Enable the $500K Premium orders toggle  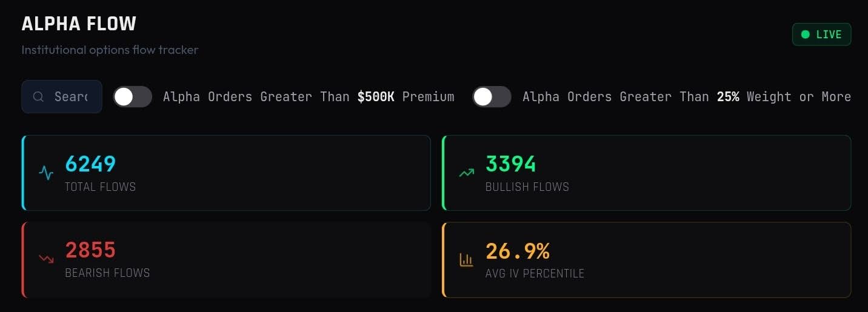tap(133, 97)
